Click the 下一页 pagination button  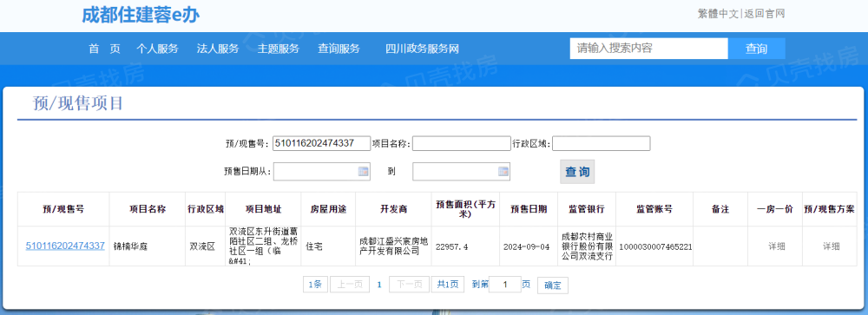point(409,285)
